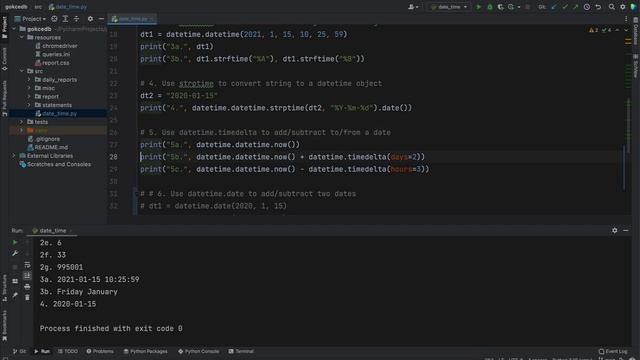Select the date_time tab in Run panel
This screenshot has height=360, width=640.
point(52,231)
